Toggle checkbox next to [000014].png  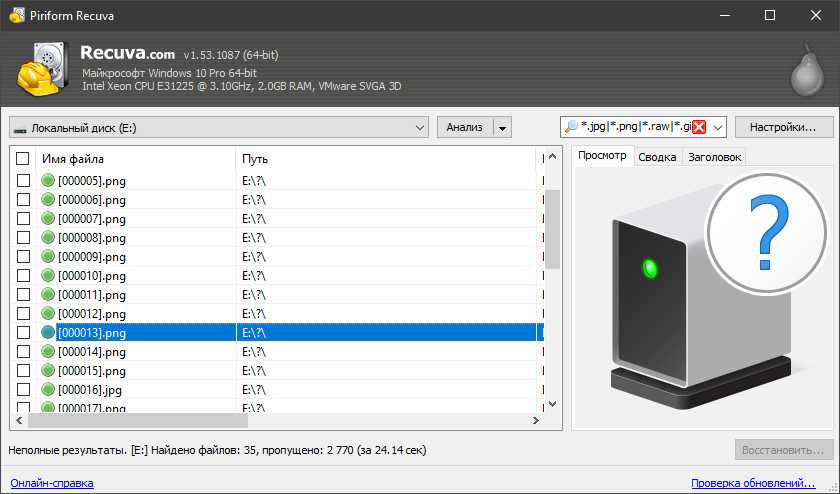click(x=23, y=352)
